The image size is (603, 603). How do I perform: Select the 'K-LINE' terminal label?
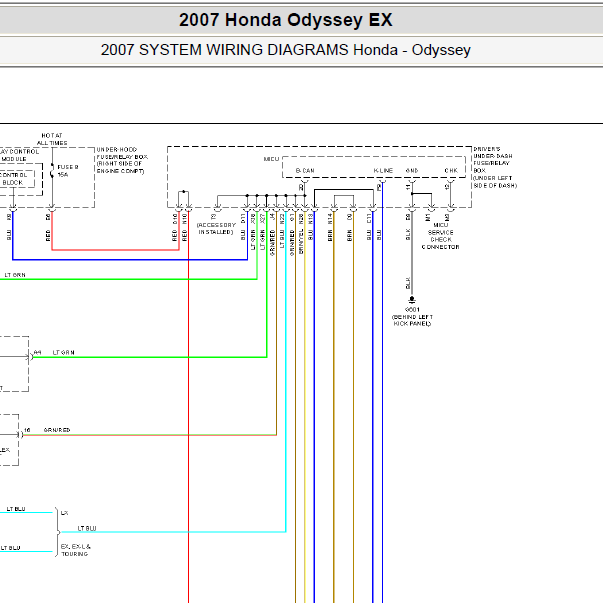coord(383,170)
